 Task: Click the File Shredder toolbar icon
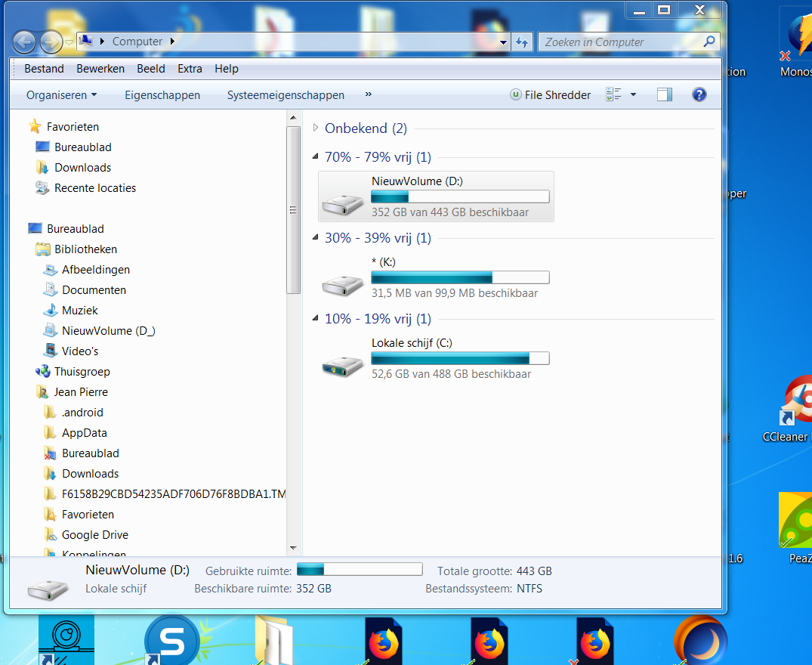(x=515, y=94)
